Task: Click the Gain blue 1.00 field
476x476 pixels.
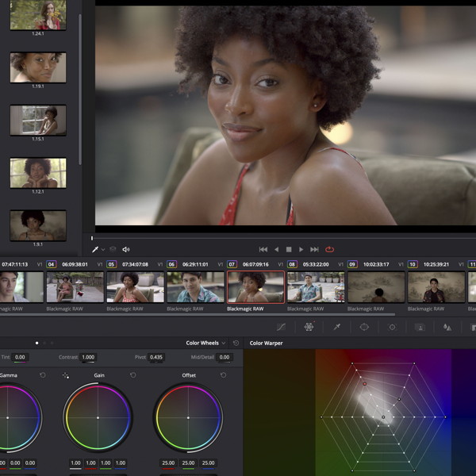Action: pyautogui.click(x=121, y=463)
